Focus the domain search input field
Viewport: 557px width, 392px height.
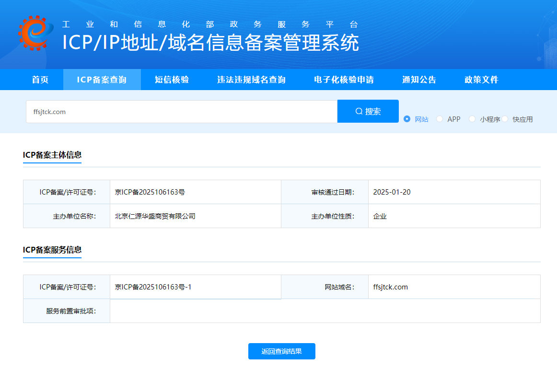(182, 112)
